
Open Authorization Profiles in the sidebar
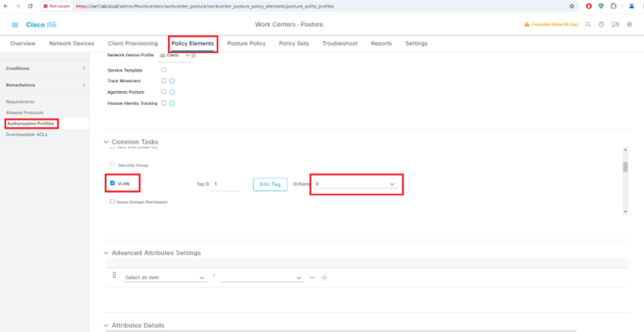(x=30, y=123)
